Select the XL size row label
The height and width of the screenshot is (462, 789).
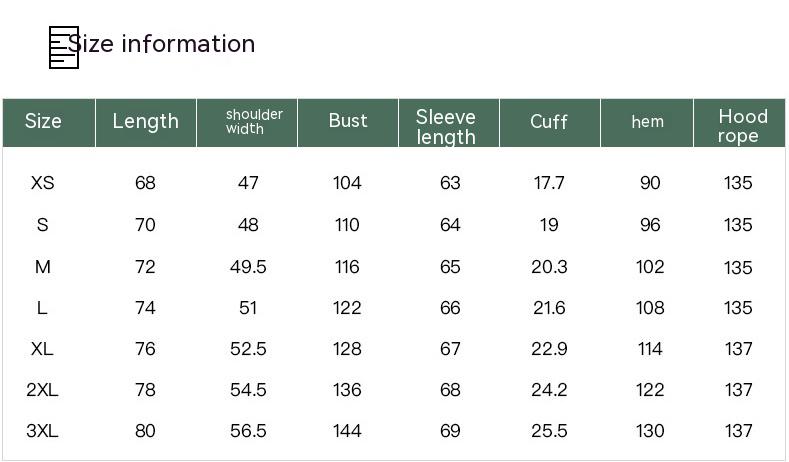43,349
